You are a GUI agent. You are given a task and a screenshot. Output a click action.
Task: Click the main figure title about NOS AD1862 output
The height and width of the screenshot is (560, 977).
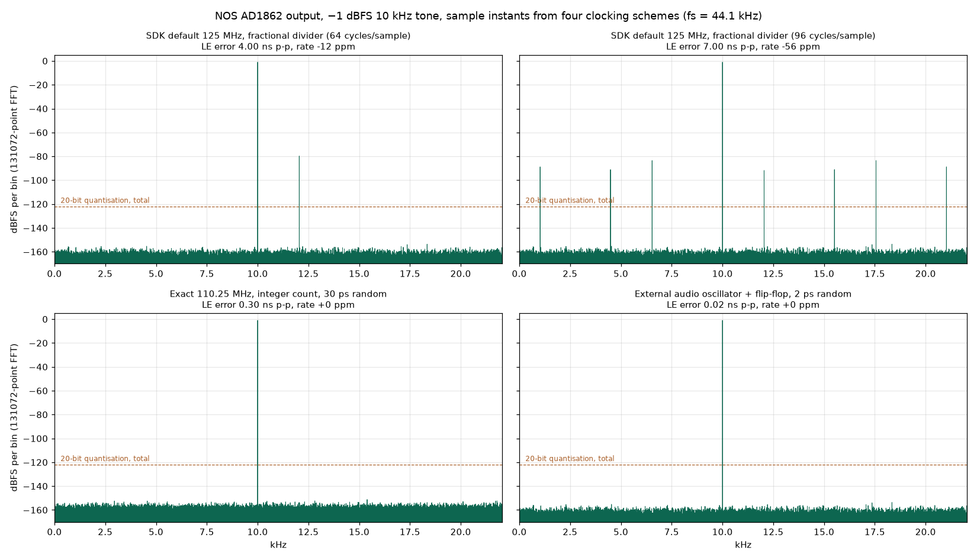[x=489, y=16]
